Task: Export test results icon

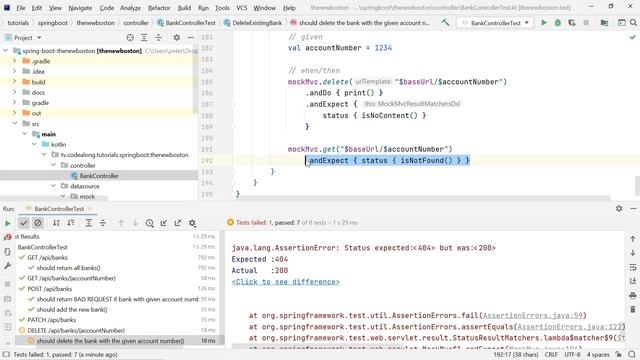Action: pos(178,223)
